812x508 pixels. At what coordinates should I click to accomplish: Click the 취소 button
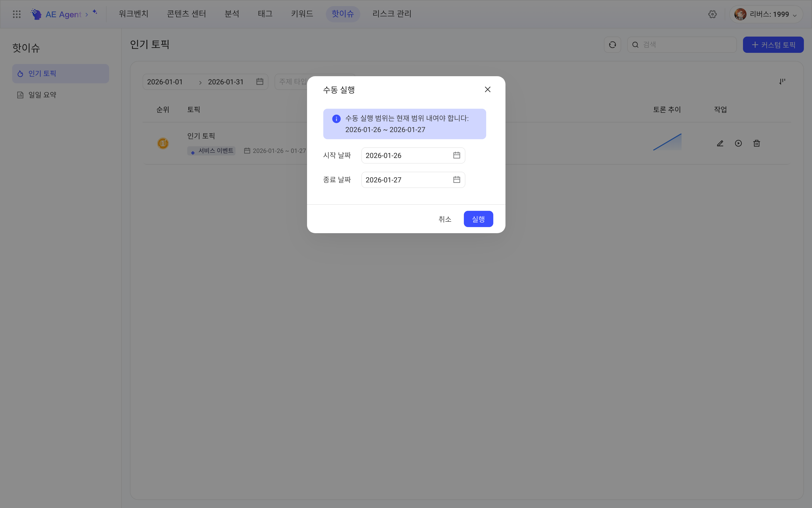click(x=445, y=219)
